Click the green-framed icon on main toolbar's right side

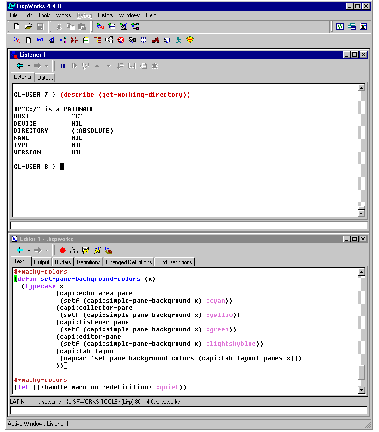(x=340, y=26)
